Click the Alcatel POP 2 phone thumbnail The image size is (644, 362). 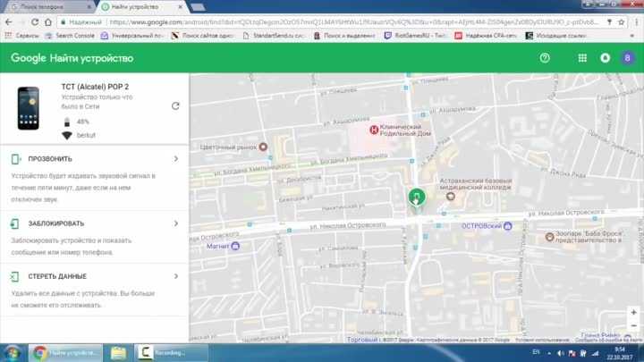pos(29,108)
